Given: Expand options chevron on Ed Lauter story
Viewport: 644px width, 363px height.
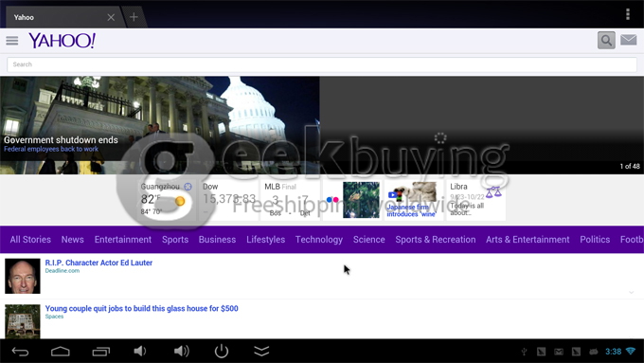Looking at the screenshot, I should click(632, 292).
